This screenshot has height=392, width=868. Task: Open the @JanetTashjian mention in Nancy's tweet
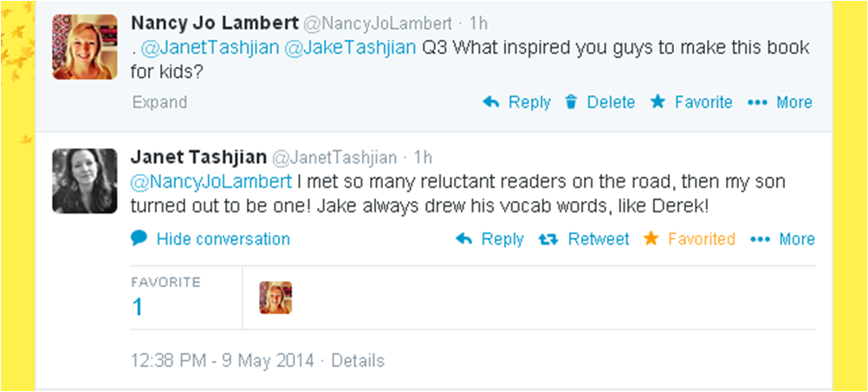click(211, 49)
